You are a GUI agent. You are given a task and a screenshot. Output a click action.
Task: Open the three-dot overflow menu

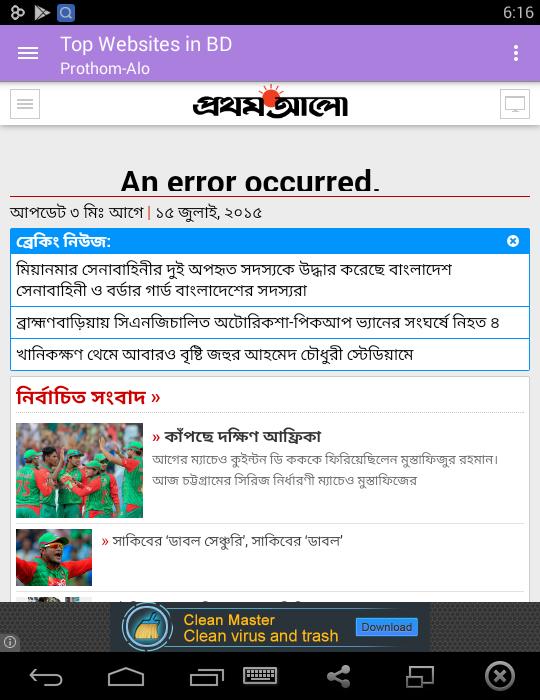516,53
